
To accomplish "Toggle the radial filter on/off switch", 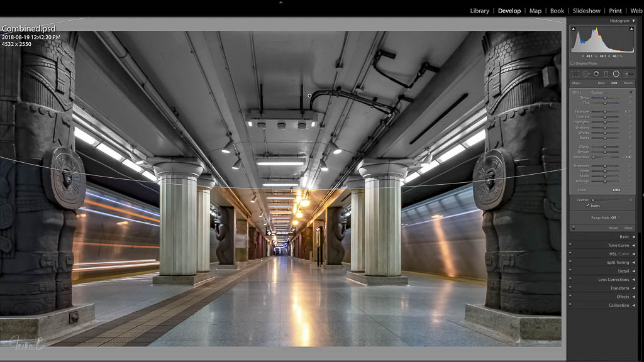I will [573, 228].
